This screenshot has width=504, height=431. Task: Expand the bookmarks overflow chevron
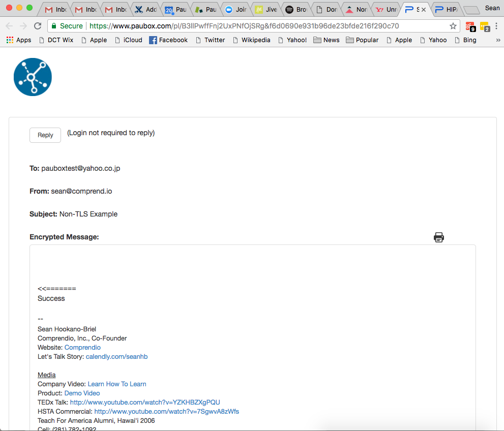(497, 40)
